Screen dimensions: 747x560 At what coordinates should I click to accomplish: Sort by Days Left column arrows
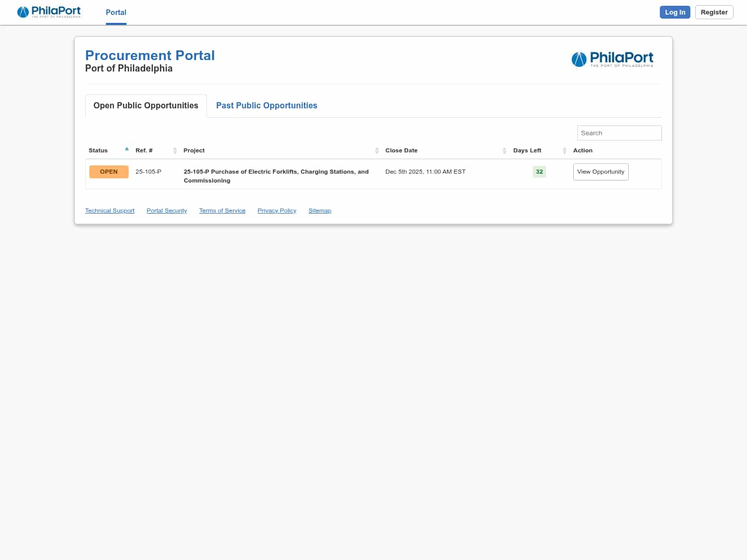[564, 150]
